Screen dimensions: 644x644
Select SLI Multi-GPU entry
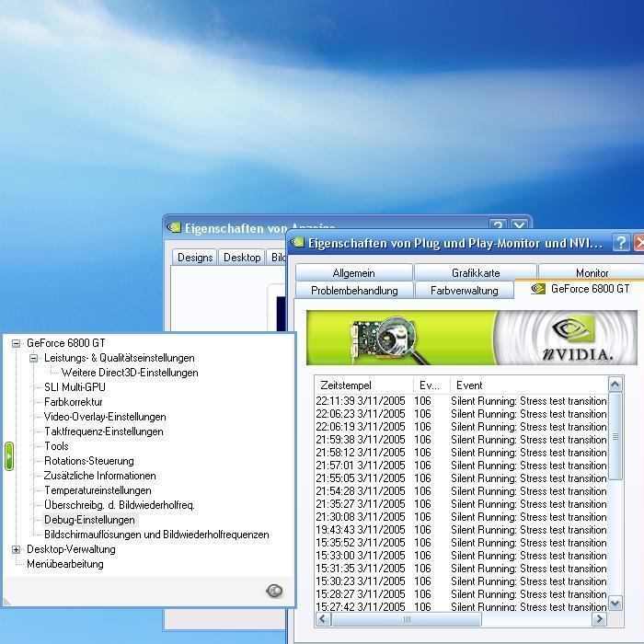pyautogui.click(x=75, y=387)
